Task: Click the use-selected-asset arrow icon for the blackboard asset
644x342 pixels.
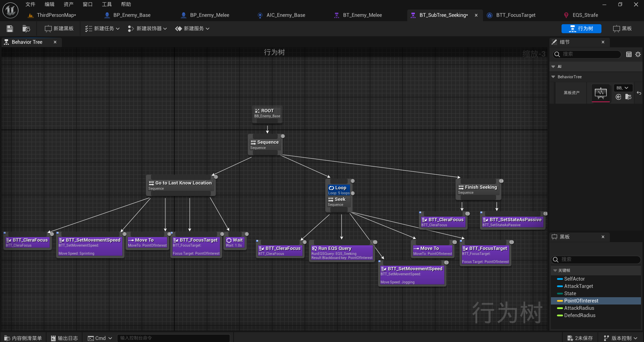Action: [x=619, y=97]
